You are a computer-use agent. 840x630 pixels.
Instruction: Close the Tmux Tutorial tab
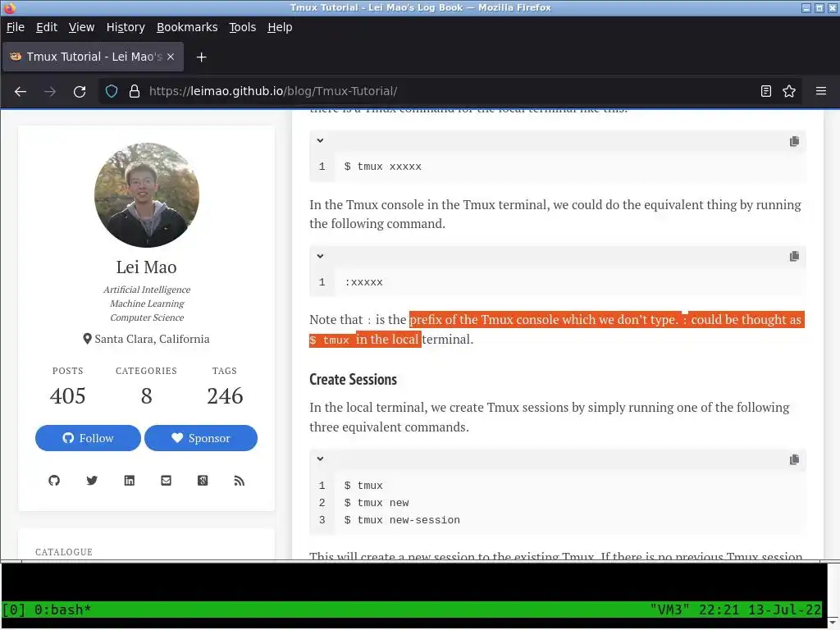[171, 57]
